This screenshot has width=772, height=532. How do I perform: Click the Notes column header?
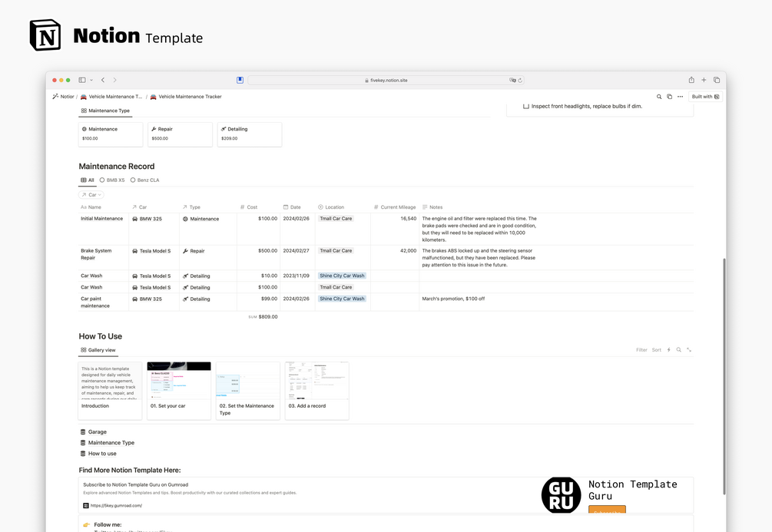point(432,207)
